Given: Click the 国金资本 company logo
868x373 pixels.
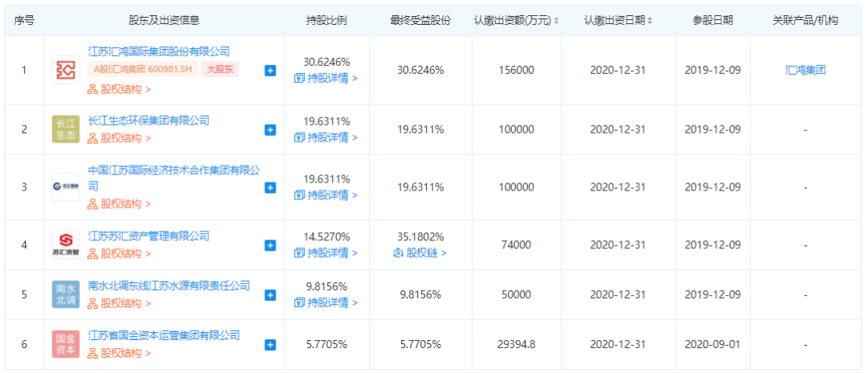Looking at the screenshot, I should tap(66, 344).
